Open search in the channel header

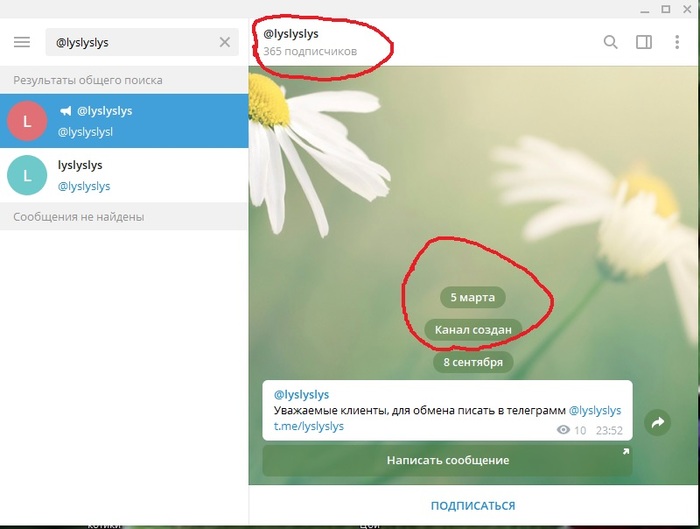610,42
